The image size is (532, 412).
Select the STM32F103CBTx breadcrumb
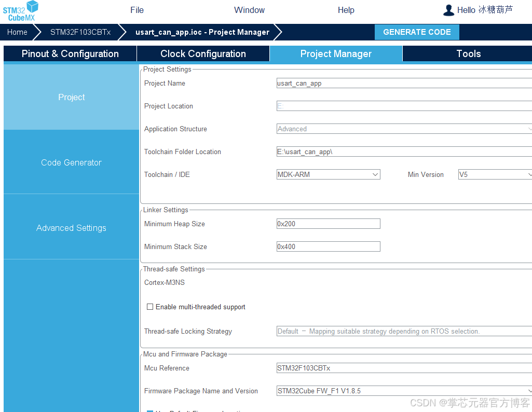click(x=80, y=32)
